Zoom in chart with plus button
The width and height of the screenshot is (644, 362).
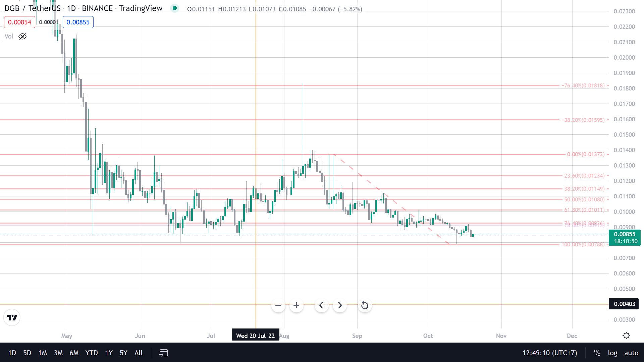297,305
